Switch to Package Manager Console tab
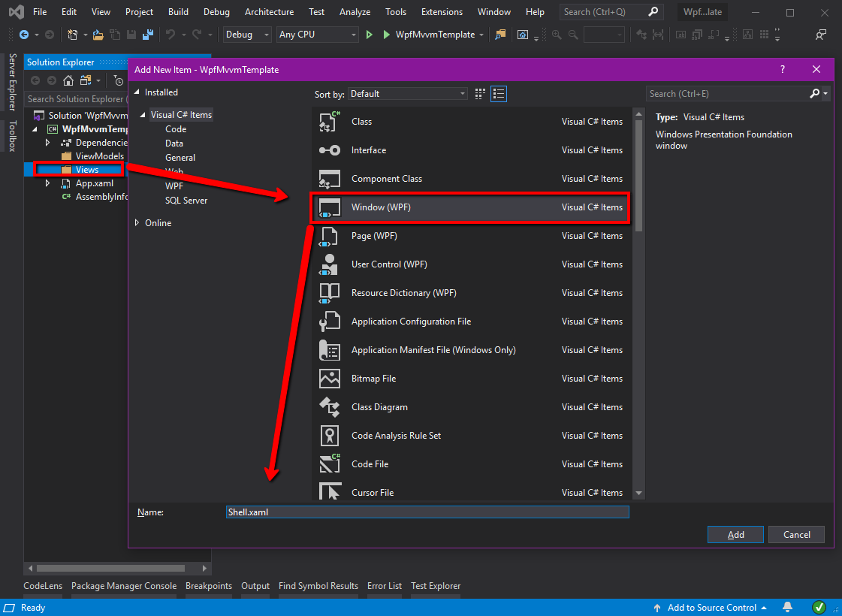842x616 pixels. (124, 586)
